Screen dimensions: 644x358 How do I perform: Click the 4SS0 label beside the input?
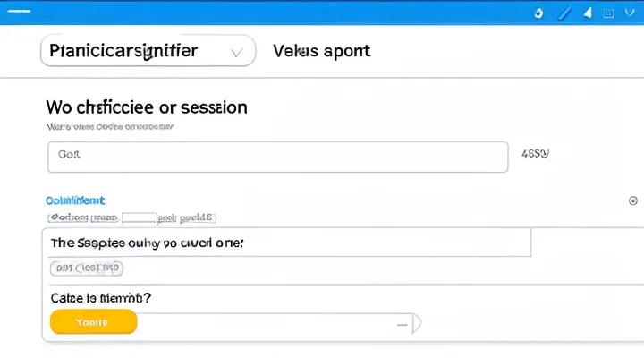click(x=535, y=154)
